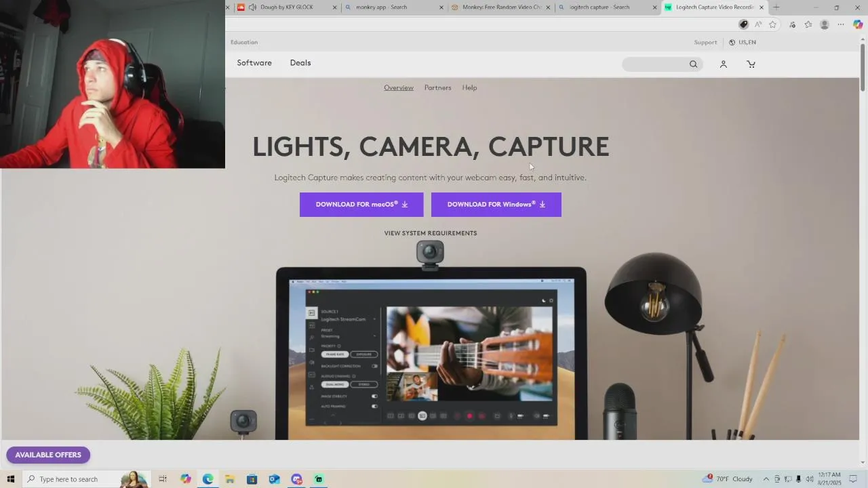Click the Read aloud icon
This screenshot has height=488, width=868.
tap(758, 24)
